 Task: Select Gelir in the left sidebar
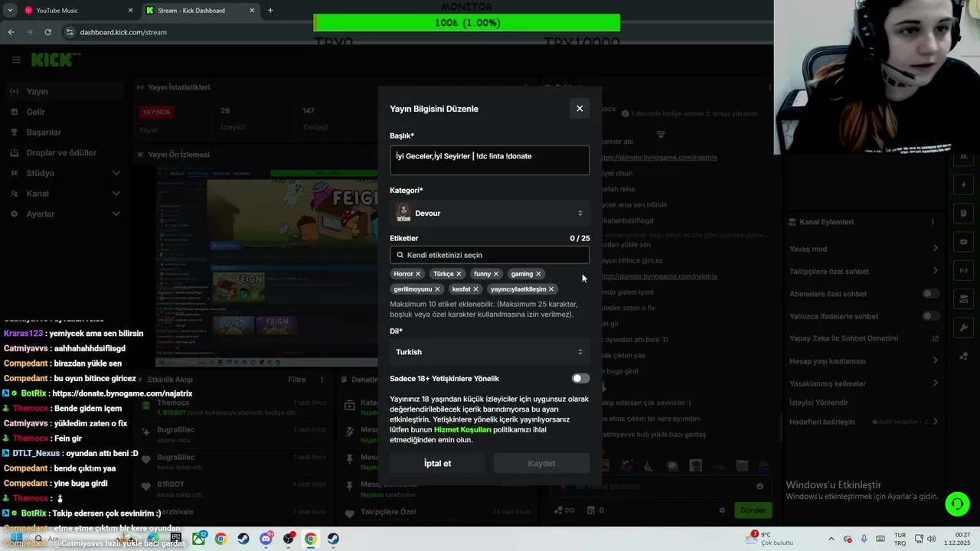click(x=64, y=112)
